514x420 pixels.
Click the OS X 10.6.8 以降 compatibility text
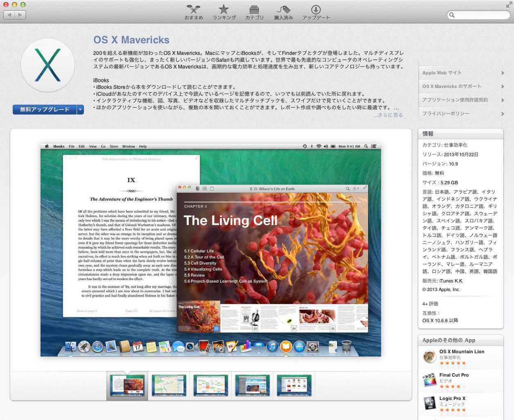pyautogui.click(x=440, y=321)
